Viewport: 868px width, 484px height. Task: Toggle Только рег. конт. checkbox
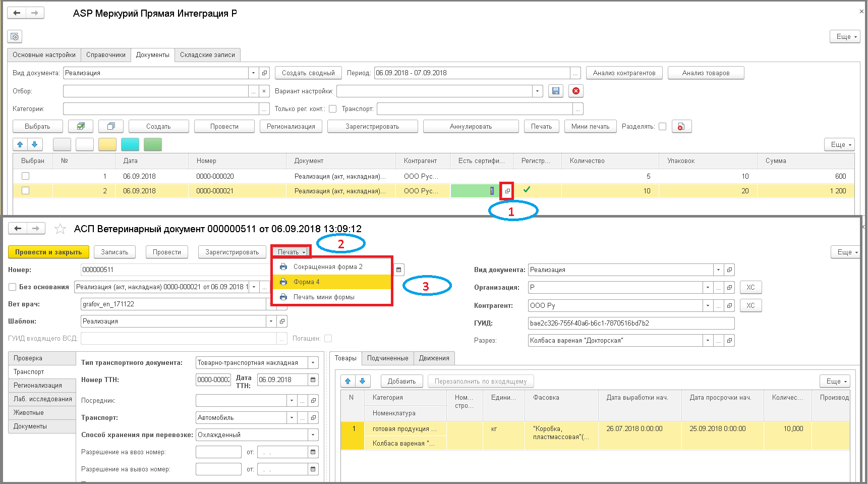pos(332,109)
